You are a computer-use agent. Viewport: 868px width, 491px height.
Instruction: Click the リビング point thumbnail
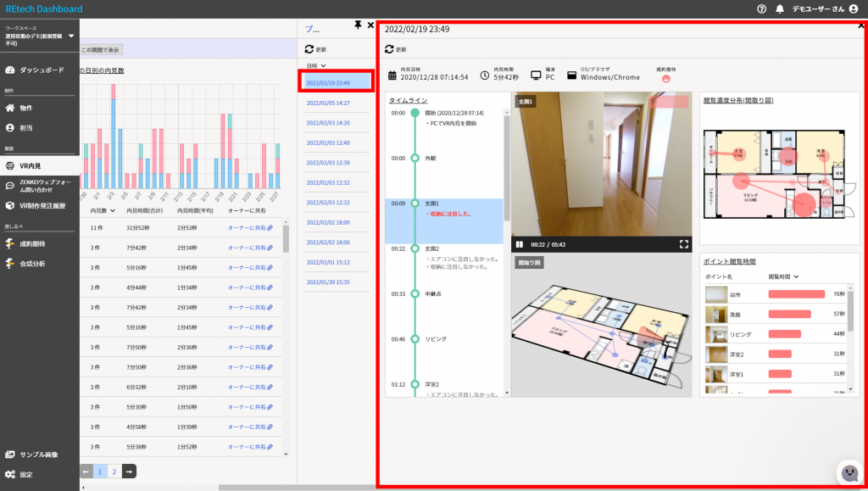click(x=715, y=334)
